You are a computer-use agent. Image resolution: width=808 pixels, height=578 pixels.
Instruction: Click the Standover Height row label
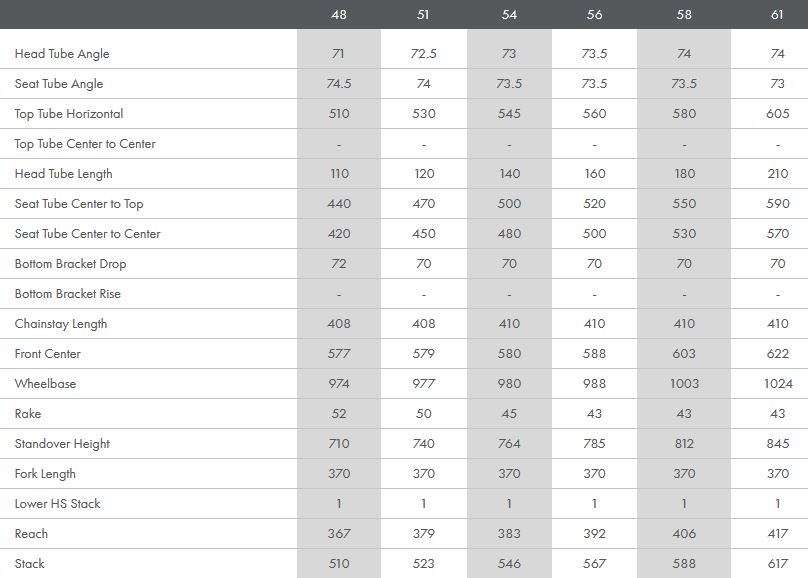tap(62, 444)
